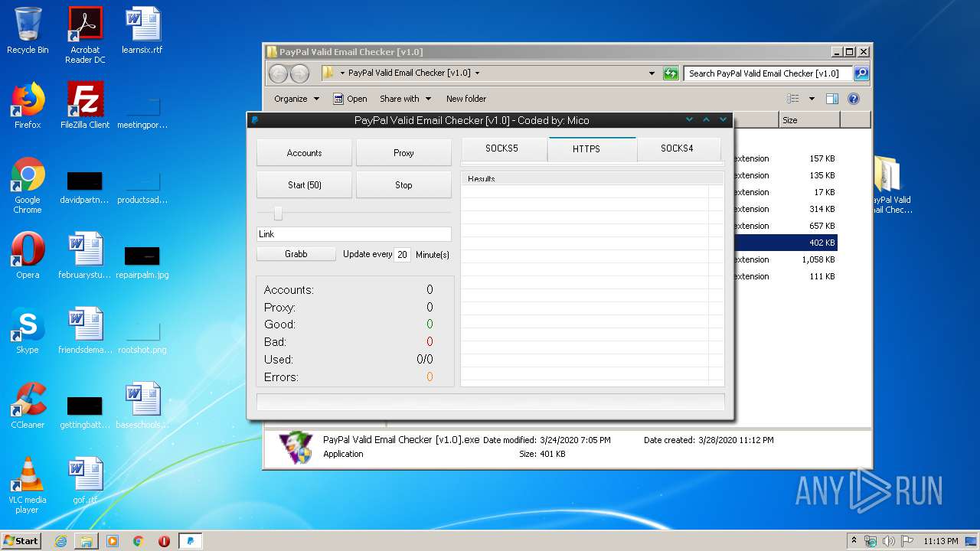Open friendsdema... Word document icon

pos(85,331)
